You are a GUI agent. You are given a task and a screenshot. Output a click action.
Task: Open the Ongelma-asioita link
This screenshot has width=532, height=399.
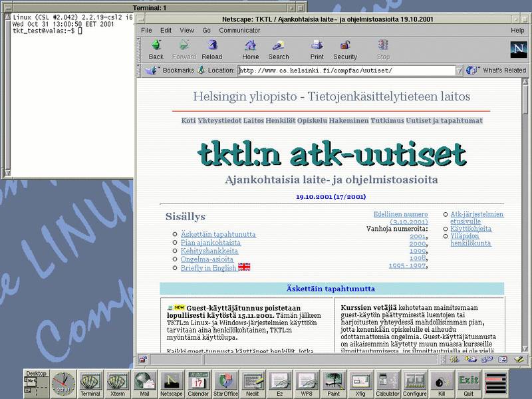point(207,259)
